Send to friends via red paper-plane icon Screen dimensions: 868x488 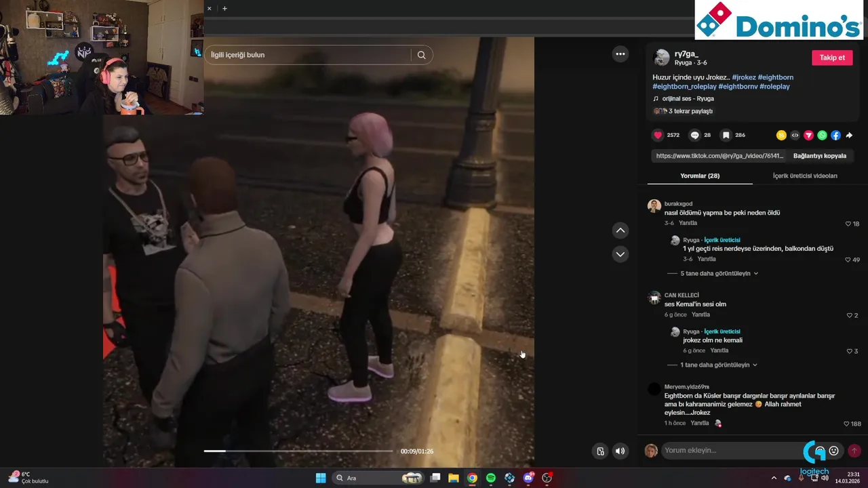tap(808, 136)
